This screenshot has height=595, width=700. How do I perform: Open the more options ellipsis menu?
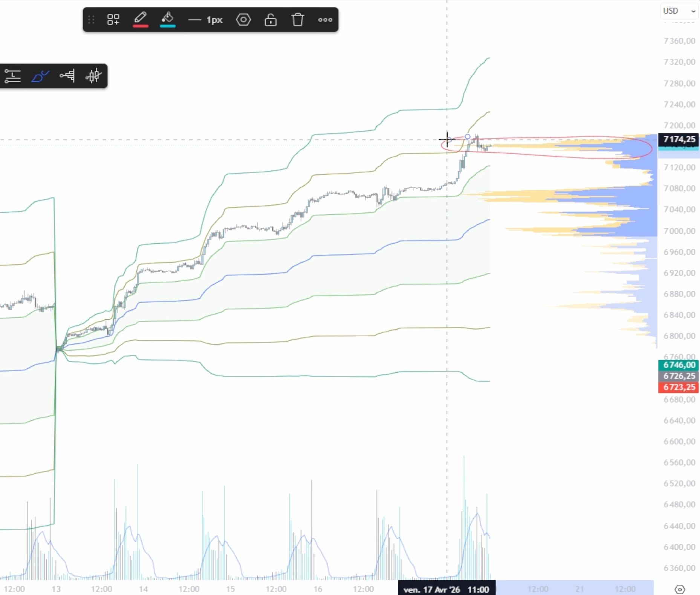pos(325,20)
